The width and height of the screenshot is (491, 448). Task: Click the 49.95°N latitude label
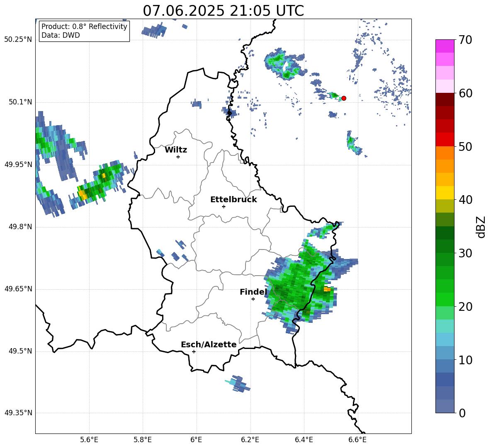tap(18, 165)
